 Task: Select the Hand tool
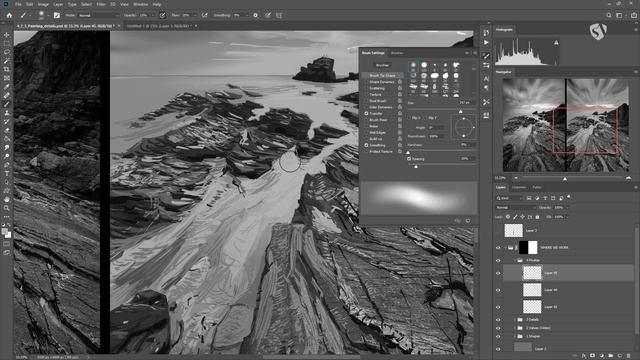click(7, 200)
